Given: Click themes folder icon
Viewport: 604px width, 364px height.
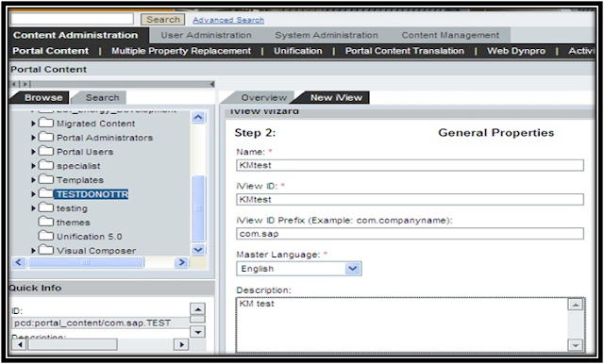Looking at the screenshot, I should pyautogui.click(x=46, y=222).
